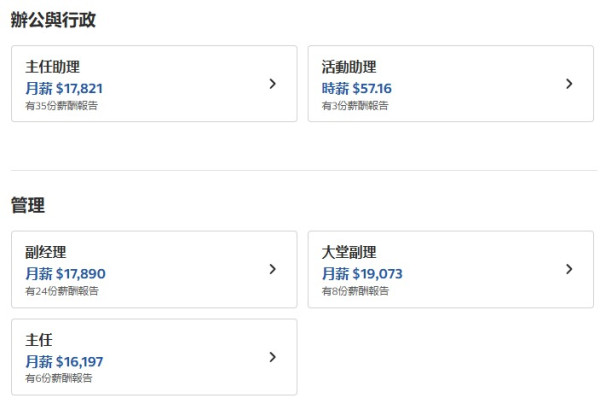Open the 主任助理 salary card

tap(154, 84)
